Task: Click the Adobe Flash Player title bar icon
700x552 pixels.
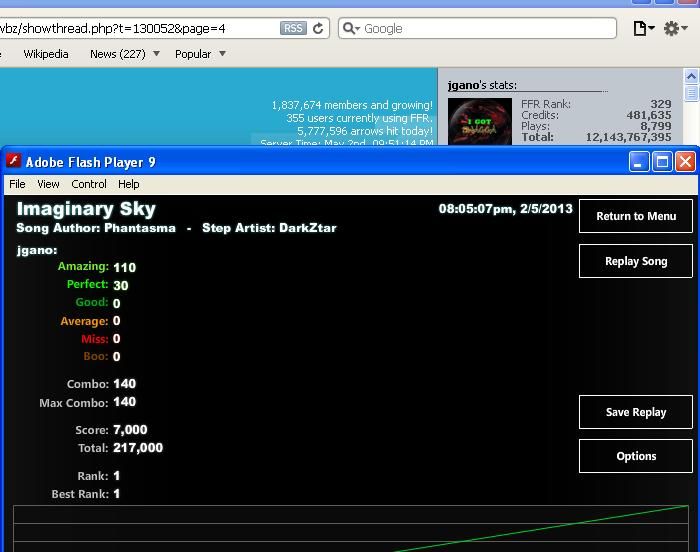Action: [14, 161]
